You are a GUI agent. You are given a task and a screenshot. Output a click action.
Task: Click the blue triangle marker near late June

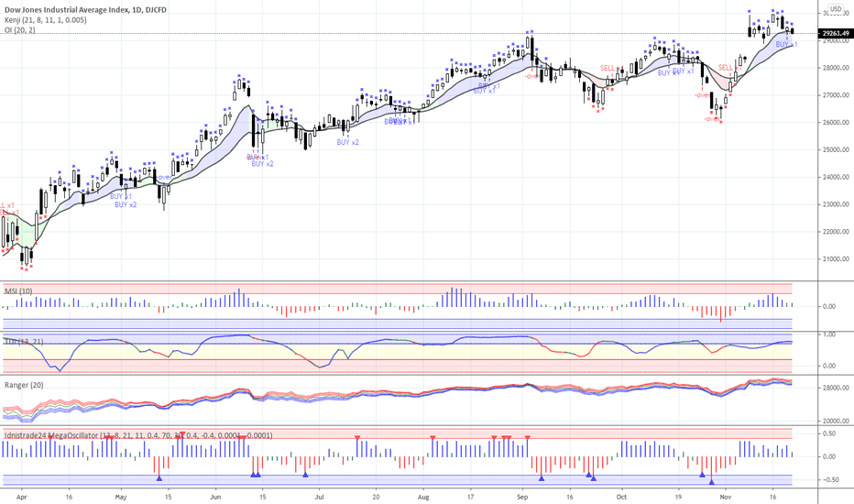pos(305,475)
